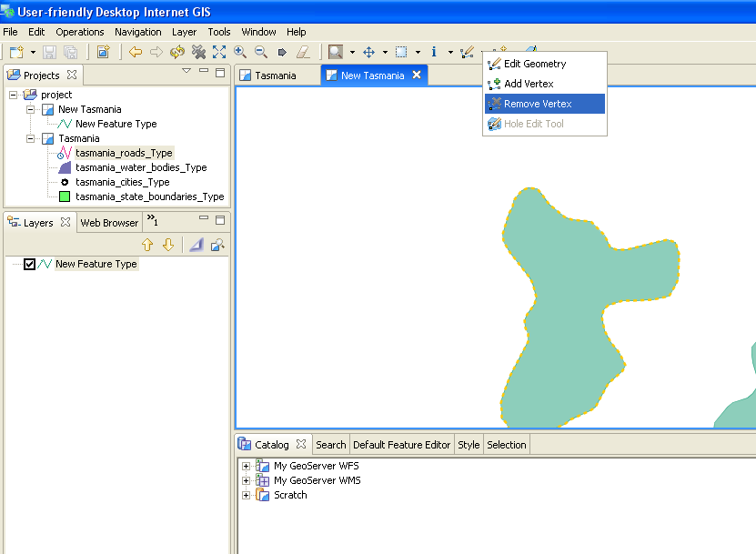This screenshot has height=554, width=756.
Task: Click the Zoom Out magnifier tool
Action: (261, 52)
